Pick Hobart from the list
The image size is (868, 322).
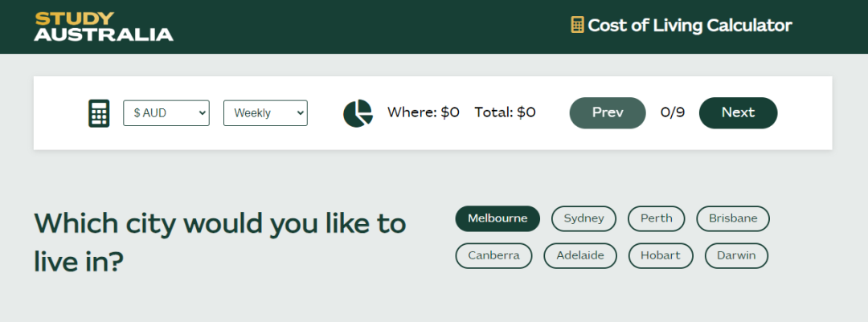coord(660,256)
